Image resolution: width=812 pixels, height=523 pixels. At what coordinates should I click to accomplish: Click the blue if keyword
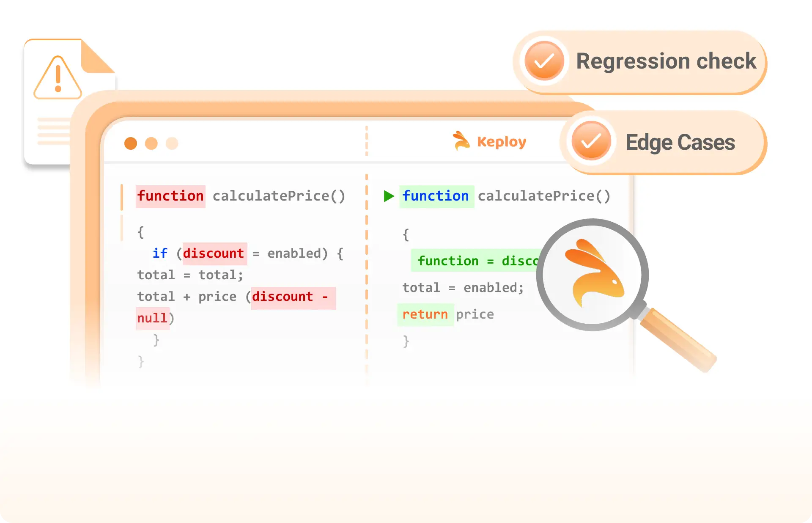click(x=160, y=253)
